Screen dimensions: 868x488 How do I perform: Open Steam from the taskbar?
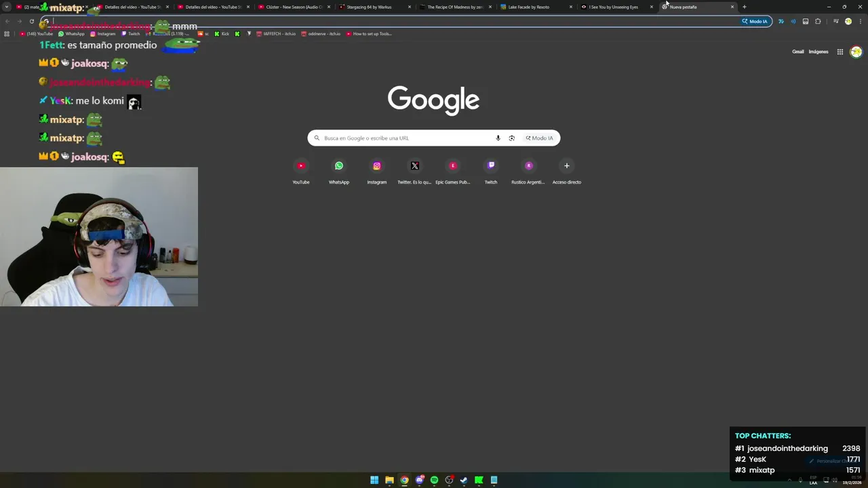(464, 480)
